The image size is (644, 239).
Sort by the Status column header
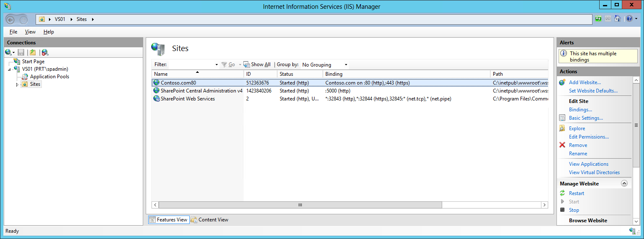[x=300, y=74]
